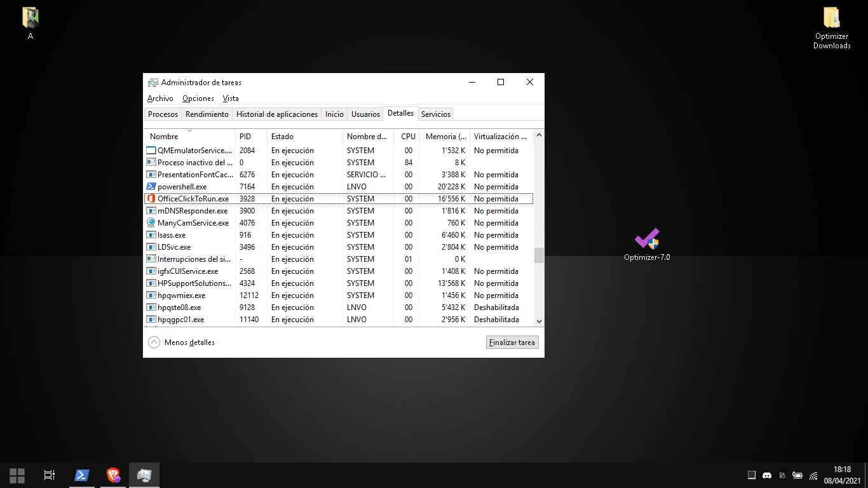Viewport: 868px width, 488px height.
Task: Open PowerShell from the taskbar
Action: (82, 475)
